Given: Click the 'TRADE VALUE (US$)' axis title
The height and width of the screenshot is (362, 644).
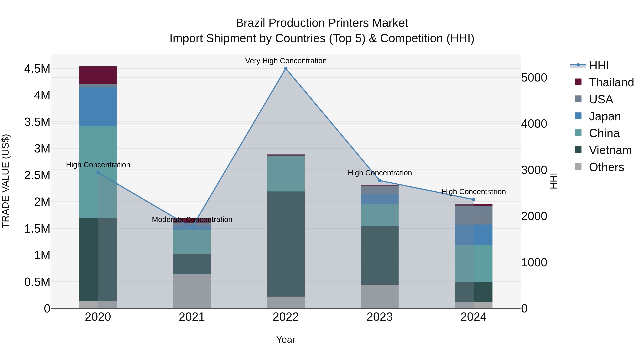Looking at the screenshot, I should point(6,181).
